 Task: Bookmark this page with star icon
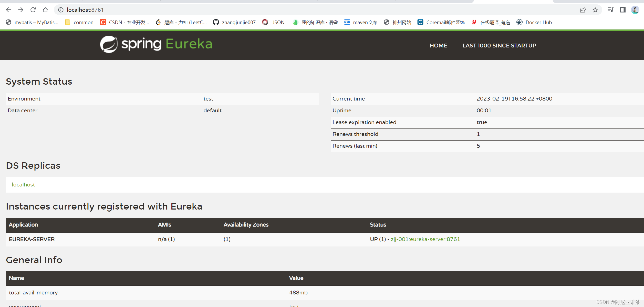point(595,10)
